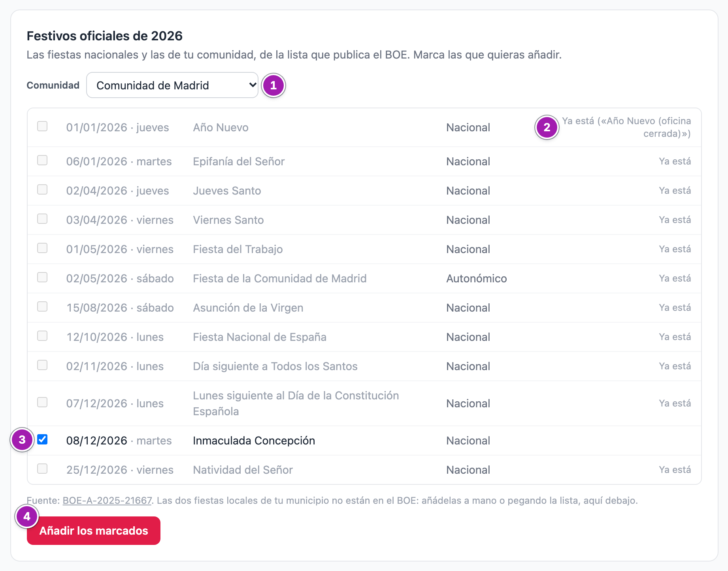Viewport: 728px width, 571px height.
Task: Click the holiday name Natividad del Señor
Action: 243,470
